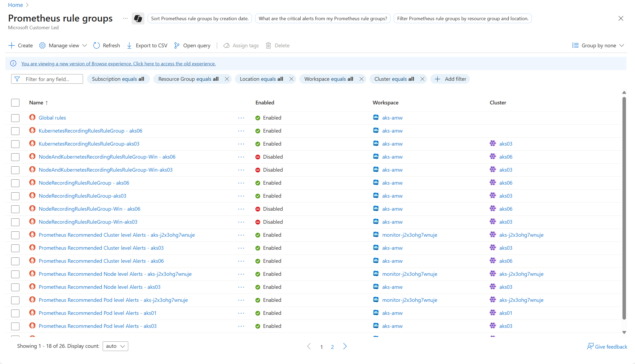This screenshot has width=635, height=364.
Task: Click Export to CSV download icon
Action: (x=129, y=45)
